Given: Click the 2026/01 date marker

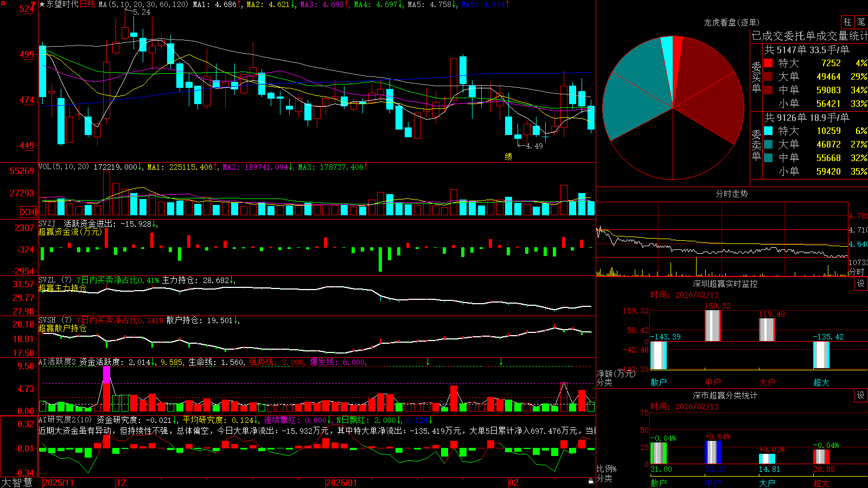Looking at the screenshot, I should coord(341,483).
